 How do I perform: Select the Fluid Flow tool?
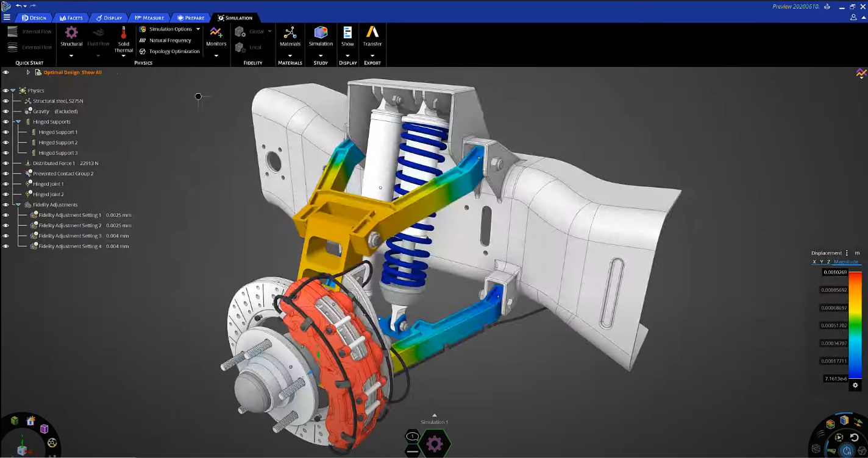pos(98,36)
